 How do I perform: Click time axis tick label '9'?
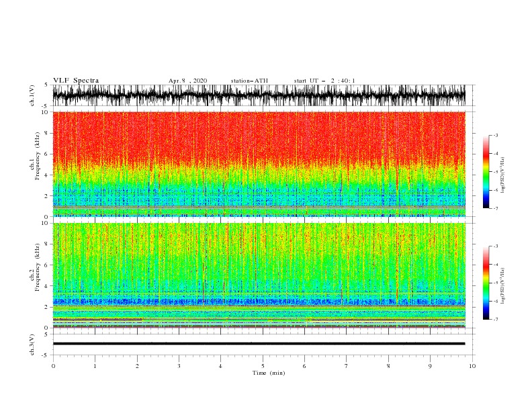(x=430, y=366)
